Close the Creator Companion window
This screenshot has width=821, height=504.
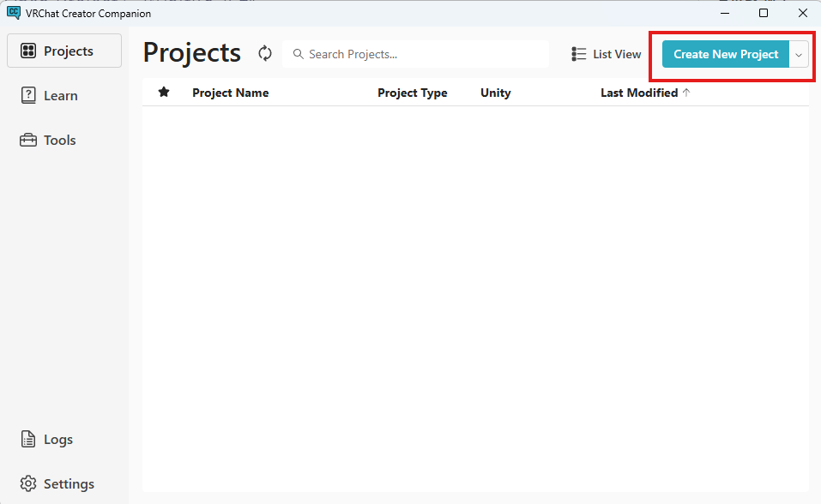pyautogui.click(x=802, y=13)
